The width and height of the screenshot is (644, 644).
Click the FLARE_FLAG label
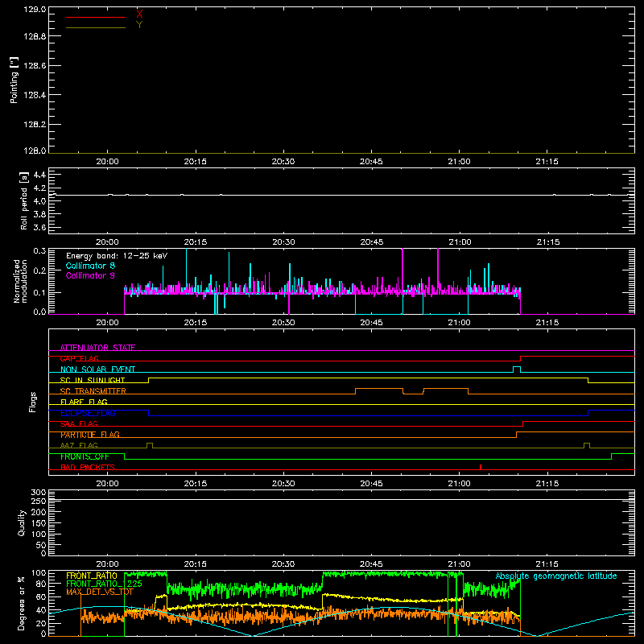click(x=84, y=402)
